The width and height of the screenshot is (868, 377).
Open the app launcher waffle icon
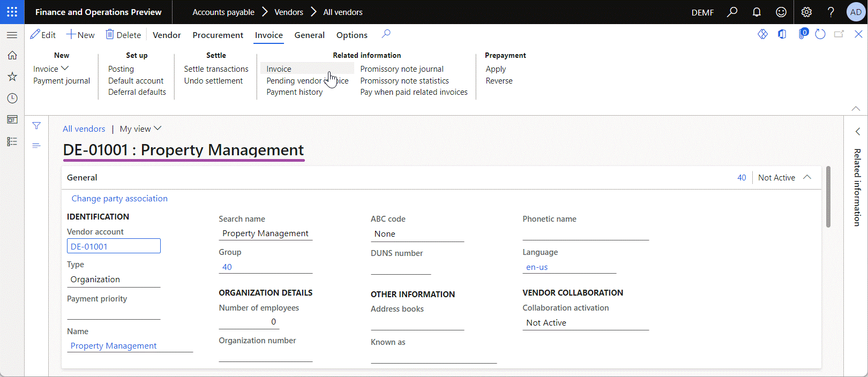[12, 12]
